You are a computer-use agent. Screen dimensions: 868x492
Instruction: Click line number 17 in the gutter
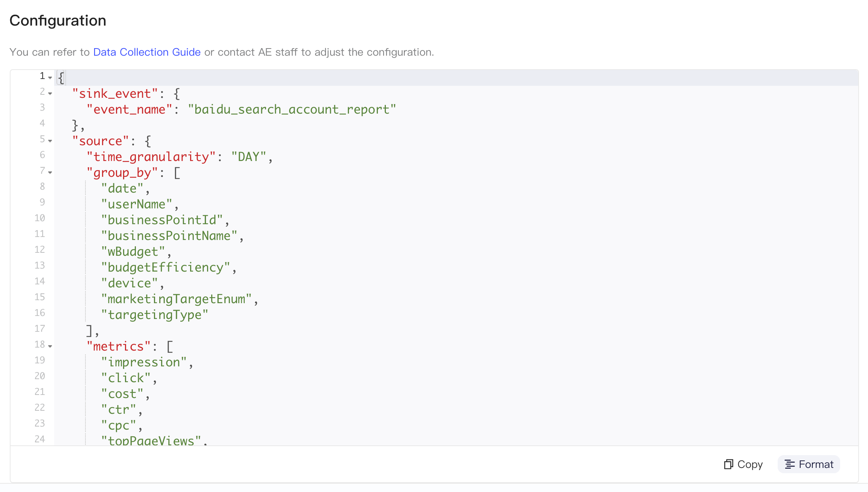(40, 329)
